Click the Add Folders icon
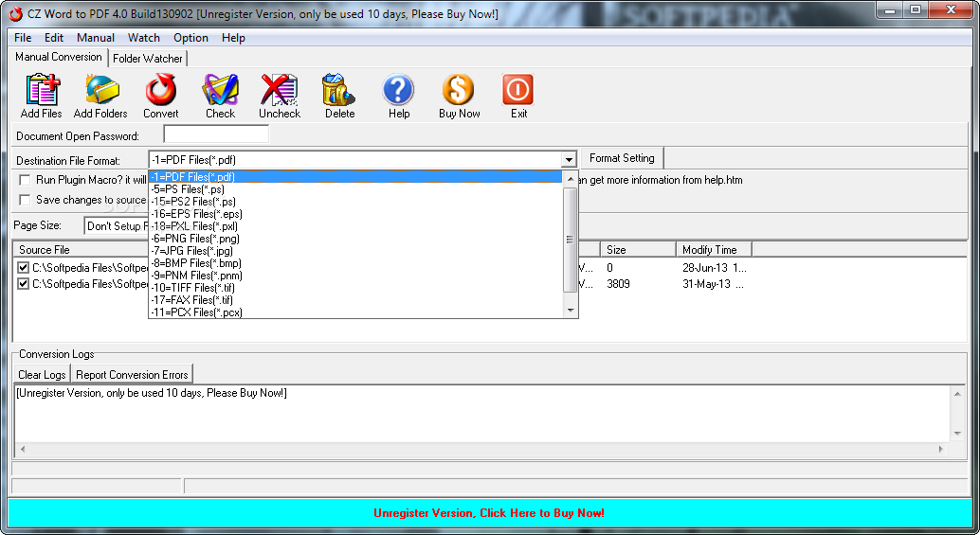 tap(101, 90)
